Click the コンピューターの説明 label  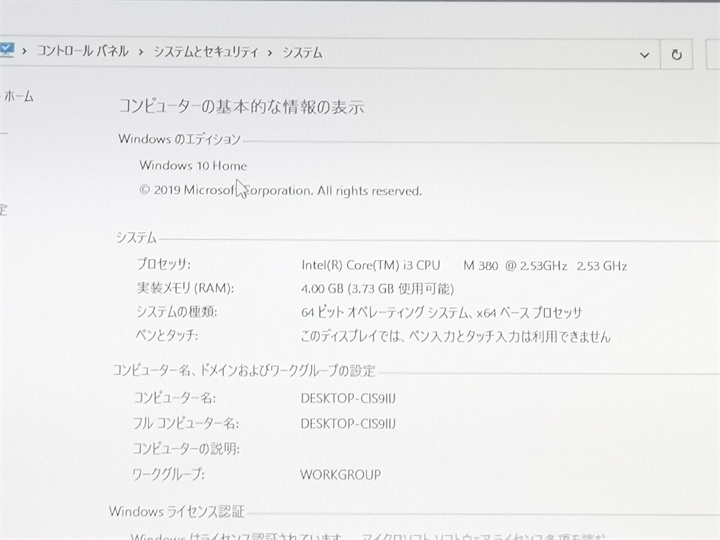click(186, 448)
